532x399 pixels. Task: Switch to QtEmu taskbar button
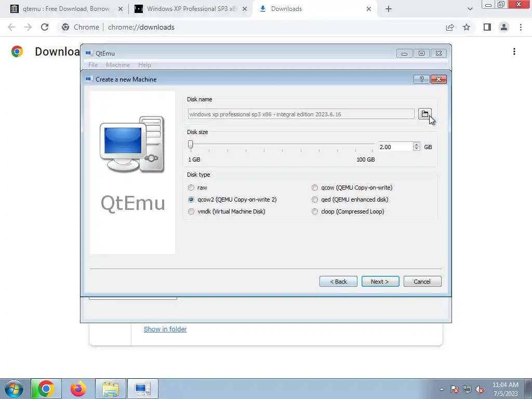point(142,389)
